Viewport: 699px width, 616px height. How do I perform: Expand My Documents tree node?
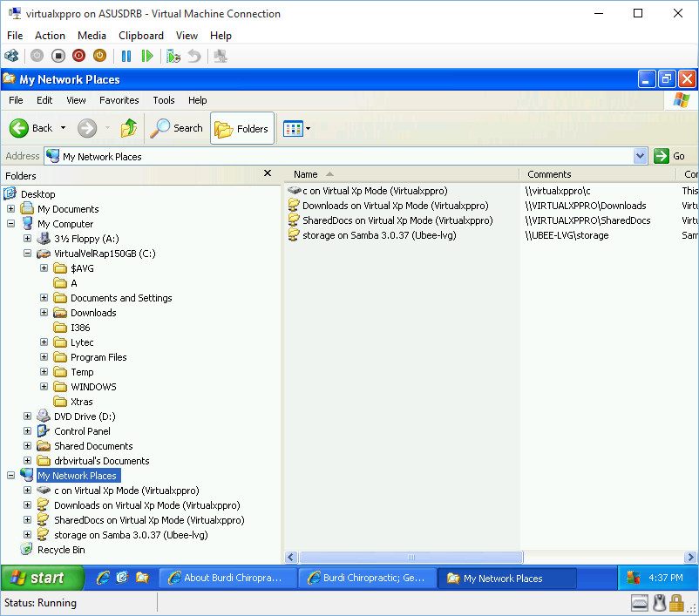pyautogui.click(x=11, y=208)
